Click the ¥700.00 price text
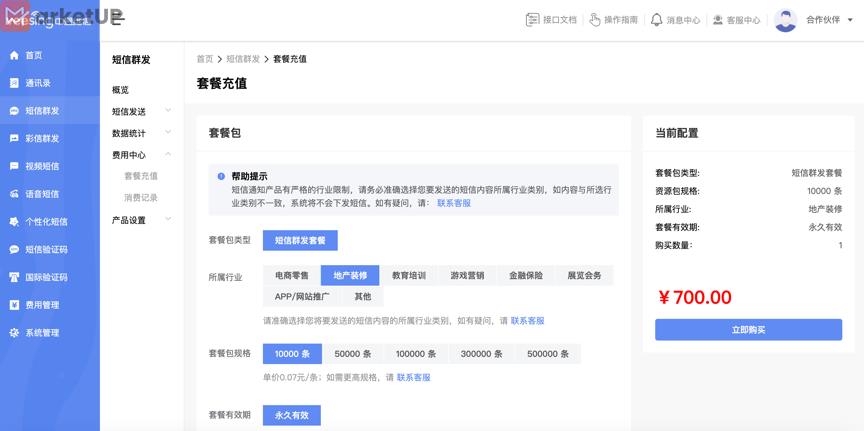The height and width of the screenshot is (431, 864). pyautogui.click(x=695, y=298)
